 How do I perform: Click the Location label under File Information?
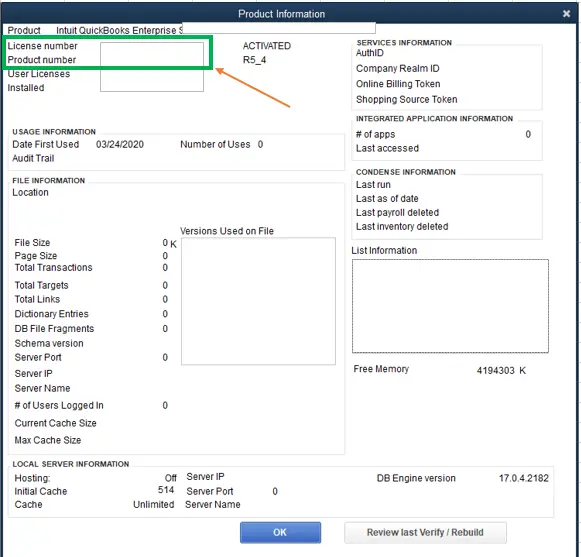(x=30, y=192)
